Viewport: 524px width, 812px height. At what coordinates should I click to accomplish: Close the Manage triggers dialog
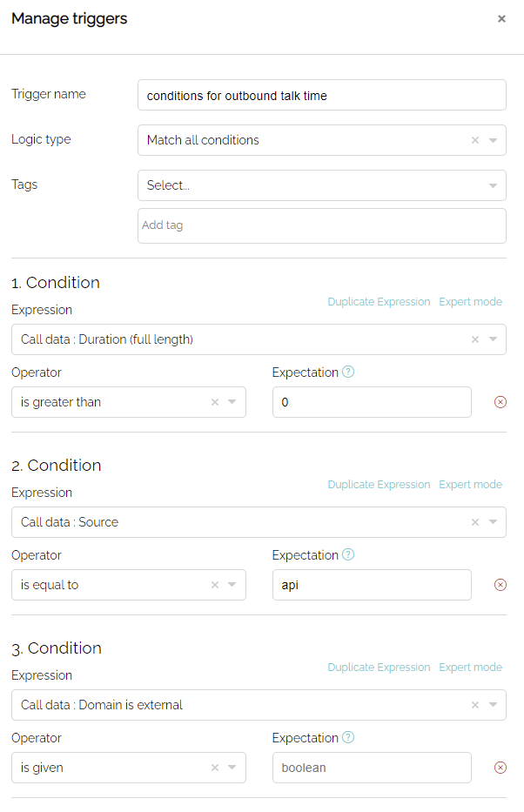501,18
